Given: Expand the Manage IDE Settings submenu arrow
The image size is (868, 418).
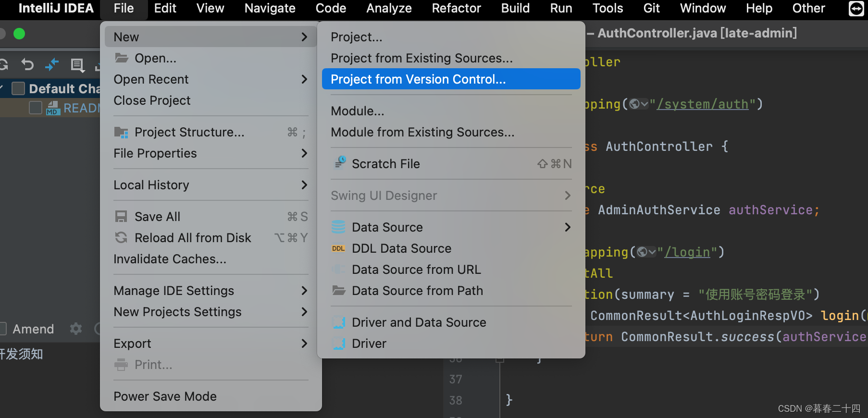Looking at the screenshot, I should tap(304, 291).
